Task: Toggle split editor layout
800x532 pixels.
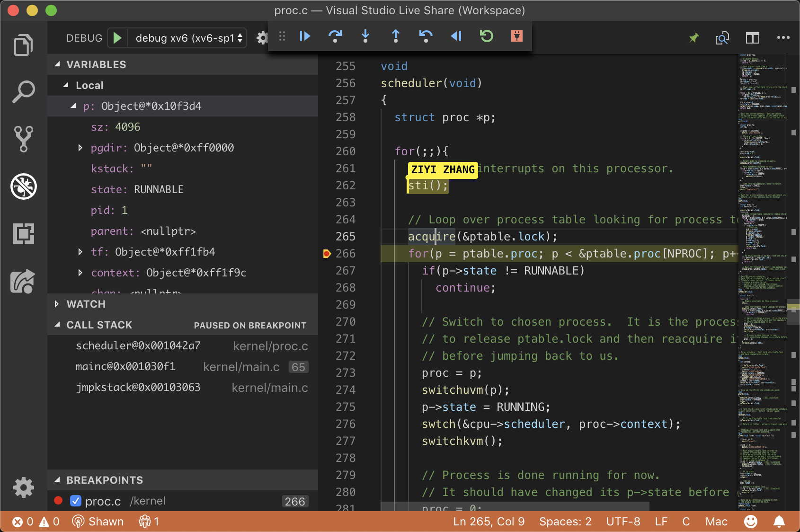Action: point(752,38)
